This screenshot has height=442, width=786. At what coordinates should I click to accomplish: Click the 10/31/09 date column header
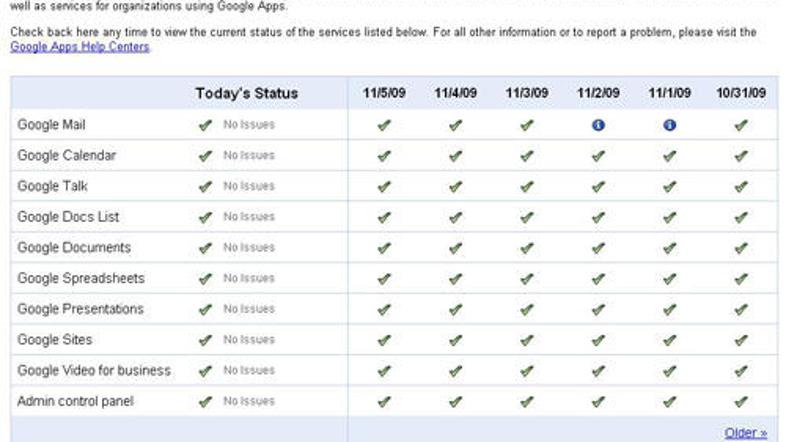(x=741, y=94)
